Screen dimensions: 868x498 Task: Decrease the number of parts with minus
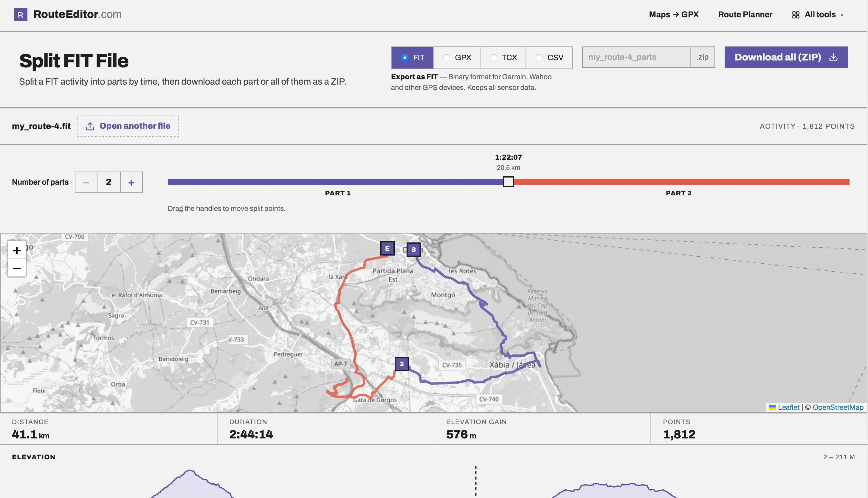(86, 182)
